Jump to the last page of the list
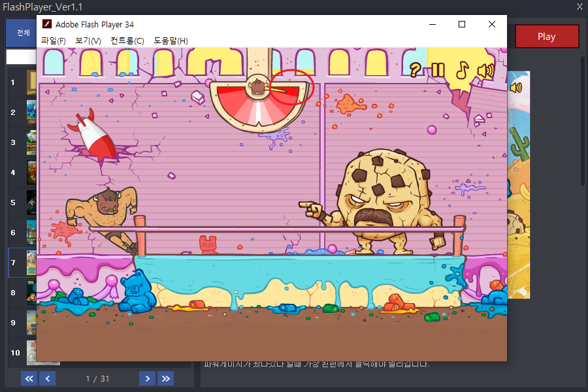 click(166, 378)
